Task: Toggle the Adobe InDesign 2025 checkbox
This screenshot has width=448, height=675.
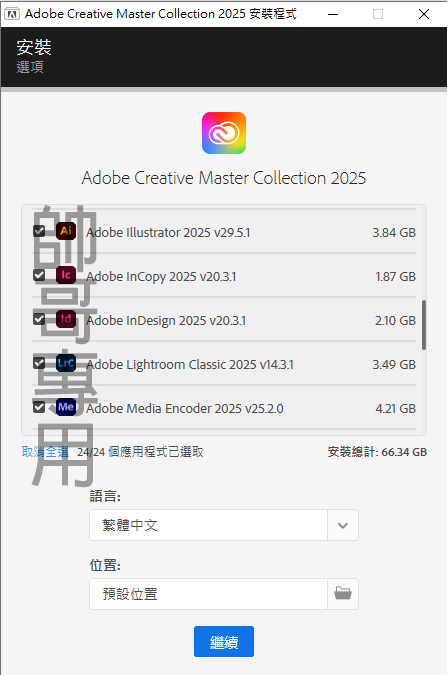Action: pyautogui.click(x=39, y=319)
